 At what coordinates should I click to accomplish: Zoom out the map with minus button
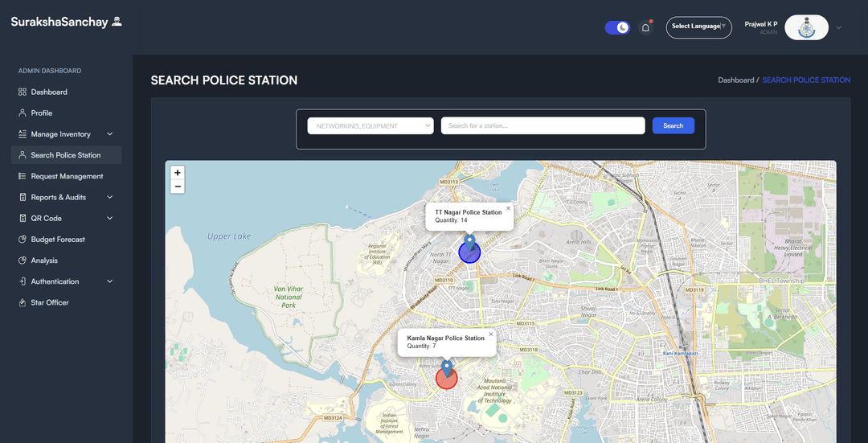(177, 187)
